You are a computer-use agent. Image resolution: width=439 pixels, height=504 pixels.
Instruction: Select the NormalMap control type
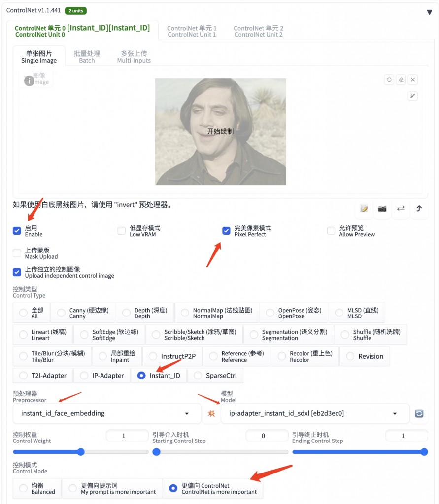pos(217,313)
